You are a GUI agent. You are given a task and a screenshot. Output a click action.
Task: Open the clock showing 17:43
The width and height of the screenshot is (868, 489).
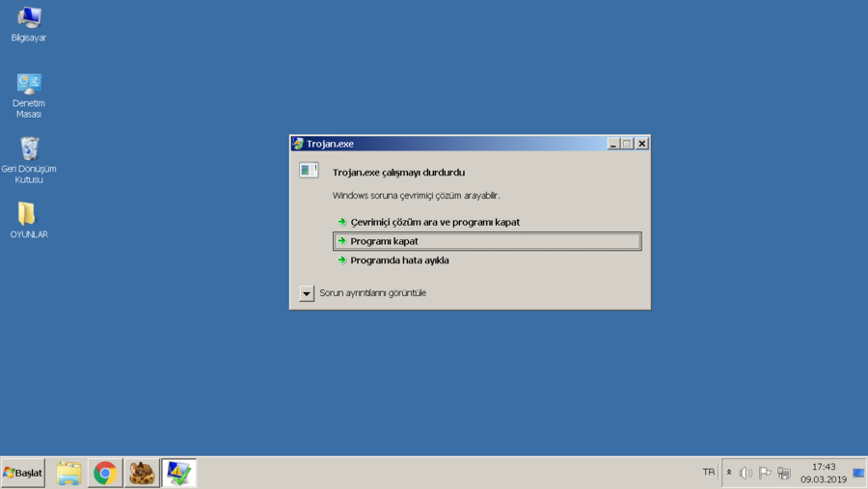(824, 473)
